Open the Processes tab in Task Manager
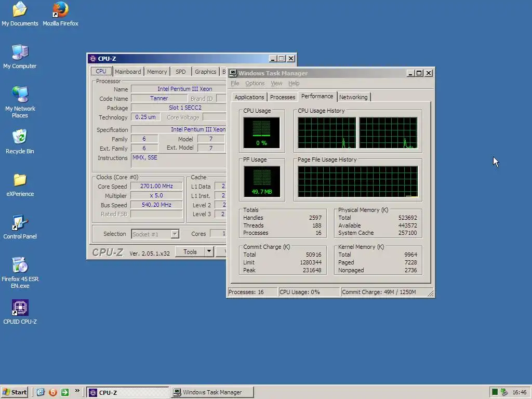Image resolution: width=532 pixels, height=399 pixels. (x=282, y=97)
